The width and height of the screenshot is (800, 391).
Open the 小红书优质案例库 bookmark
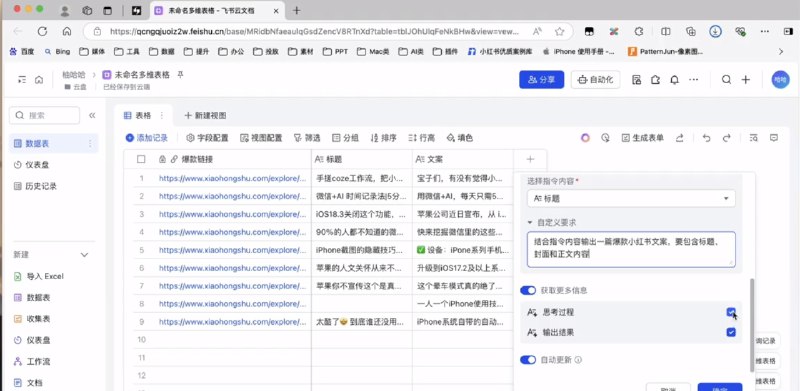pyautogui.click(x=500, y=52)
